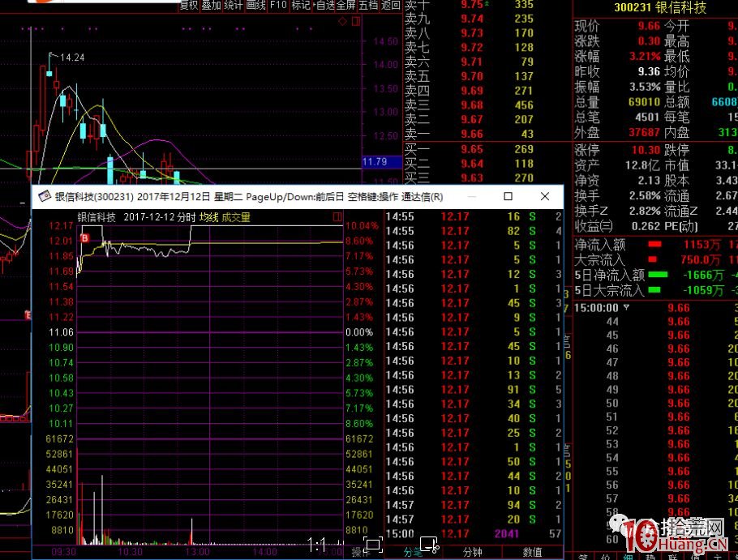Click the 13:00 time axis label
The width and height of the screenshot is (738, 560).
tap(197, 551)
